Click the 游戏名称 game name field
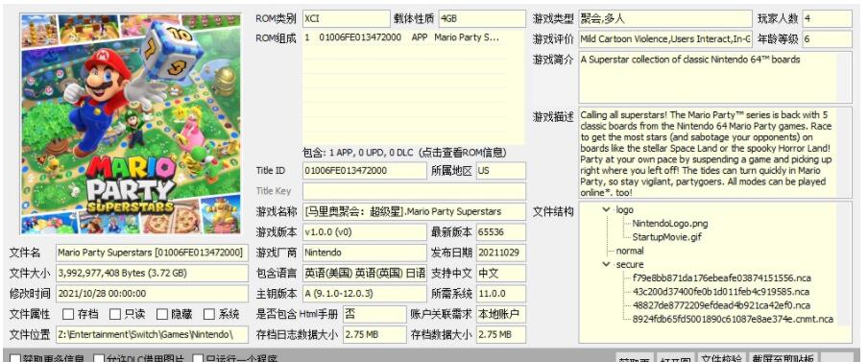 pyautogui.click(x=414, y=211)
